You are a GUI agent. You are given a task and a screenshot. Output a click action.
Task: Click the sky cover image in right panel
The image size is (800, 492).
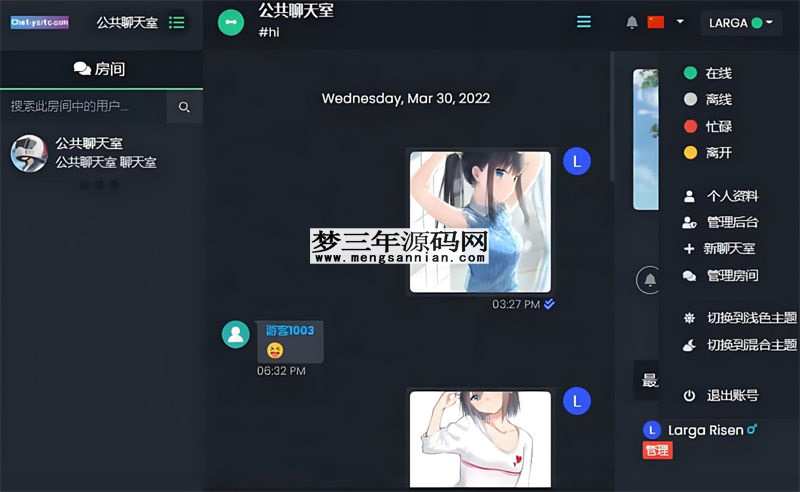tap(645, 139)
